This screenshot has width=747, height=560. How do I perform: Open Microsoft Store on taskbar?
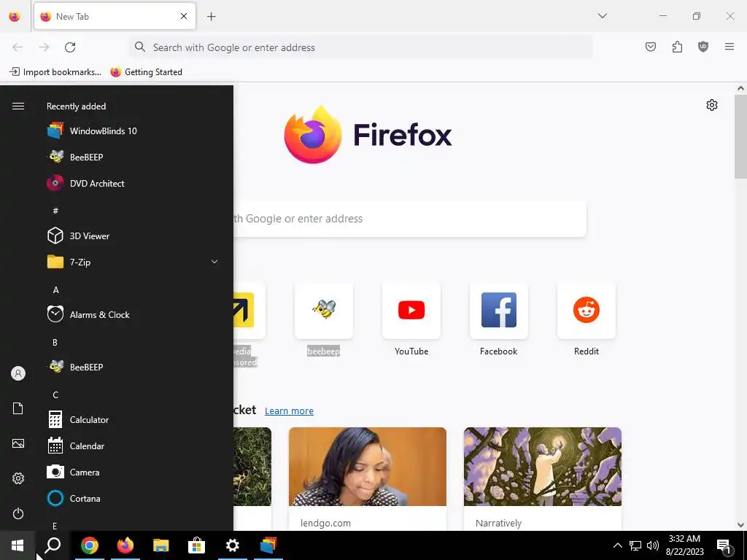[x=196, y=545]
